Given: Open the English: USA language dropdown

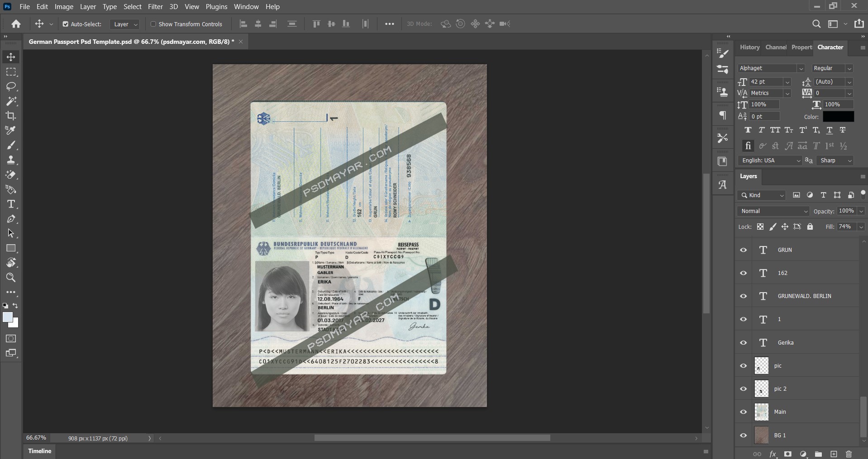Looking at the screenshot, I should [770, 161].
